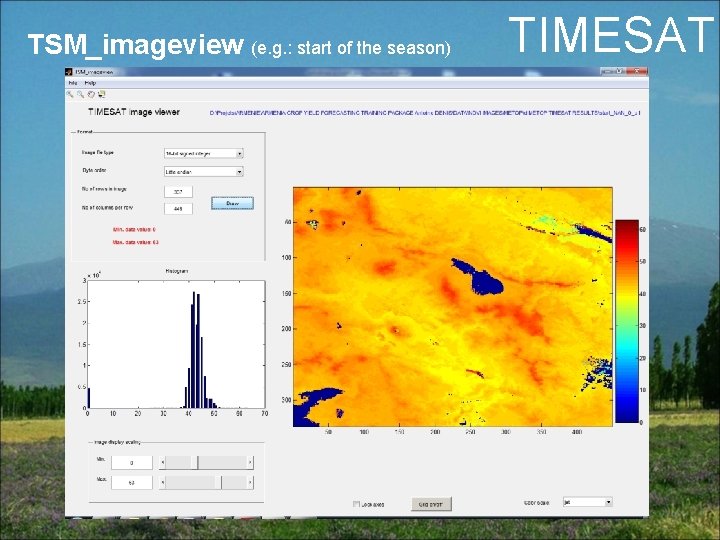Click the red 'Max. data value' text
Viewport: 720px width, 540px height.
[135, 242]
